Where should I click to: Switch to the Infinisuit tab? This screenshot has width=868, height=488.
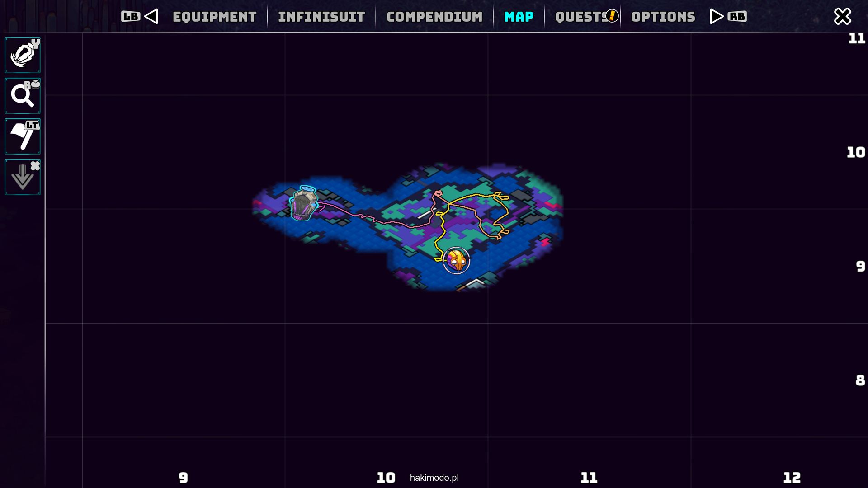point(321,17)
